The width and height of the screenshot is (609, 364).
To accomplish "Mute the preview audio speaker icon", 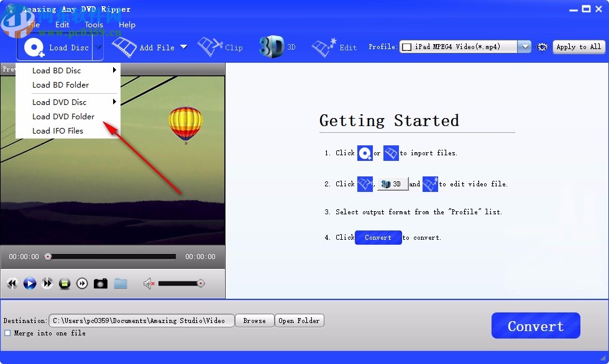I will pos(147,283).
